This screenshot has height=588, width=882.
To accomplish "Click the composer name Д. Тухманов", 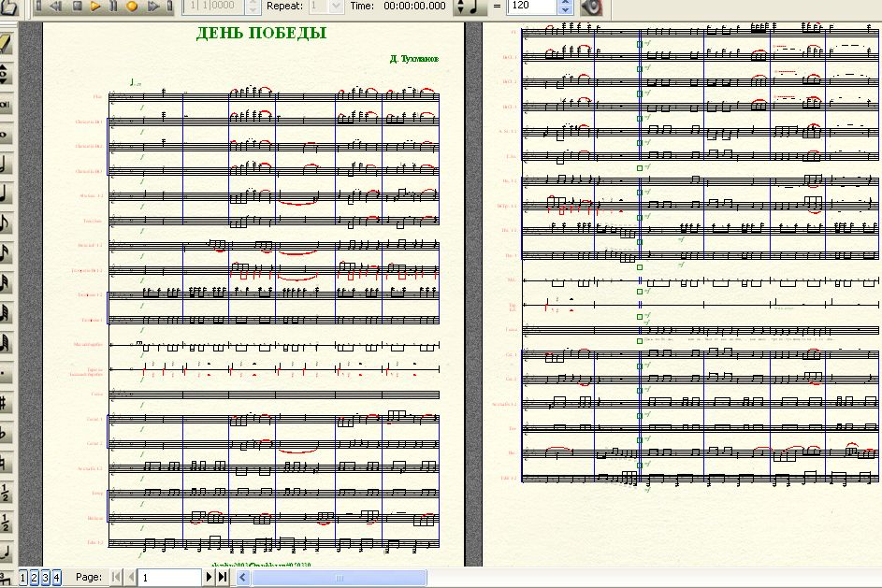I will click(414, 59).
